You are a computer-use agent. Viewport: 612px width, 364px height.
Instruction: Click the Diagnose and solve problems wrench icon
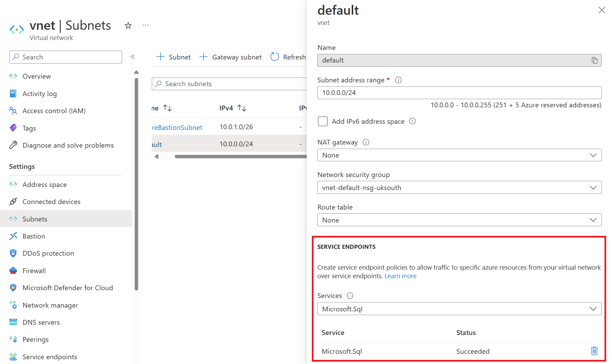[13, 145]
